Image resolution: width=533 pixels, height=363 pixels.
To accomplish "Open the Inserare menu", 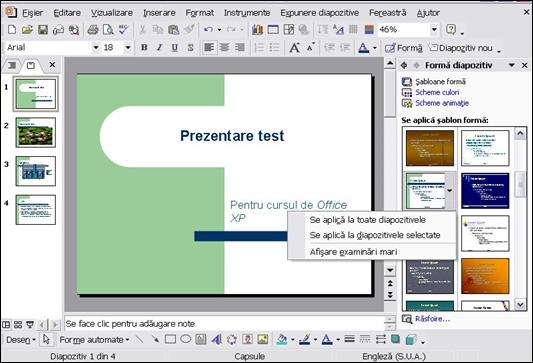I will 159,13.
